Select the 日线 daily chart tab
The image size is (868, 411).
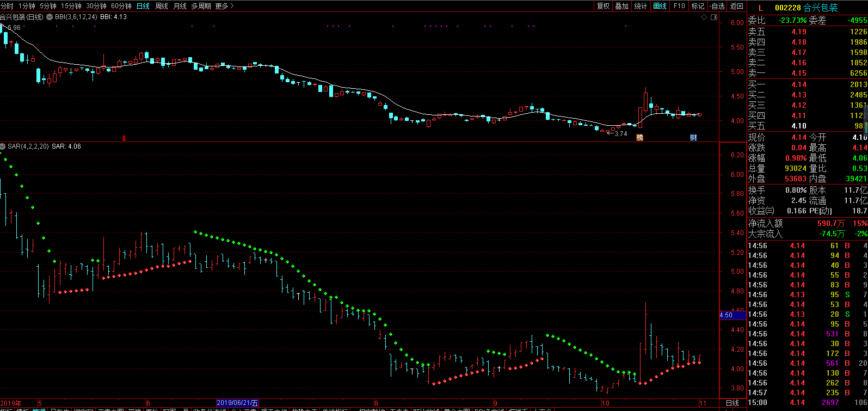(x=143, y=6)
